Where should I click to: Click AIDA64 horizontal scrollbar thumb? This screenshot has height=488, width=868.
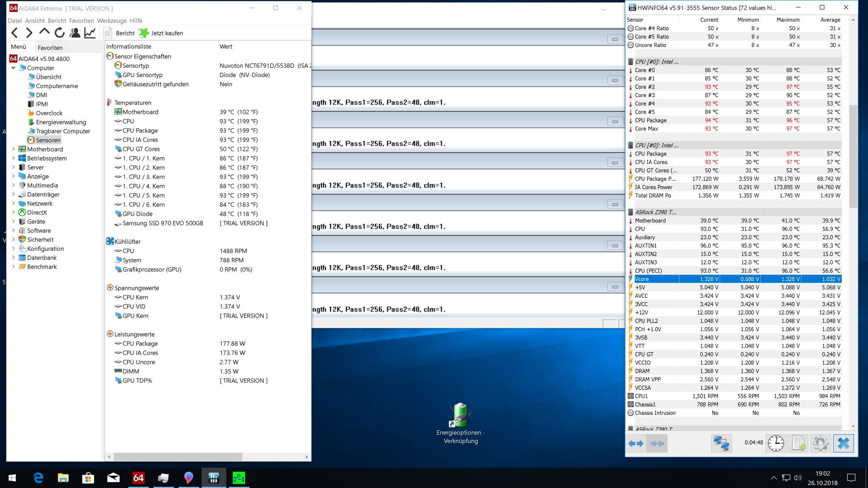click(178, 457)
